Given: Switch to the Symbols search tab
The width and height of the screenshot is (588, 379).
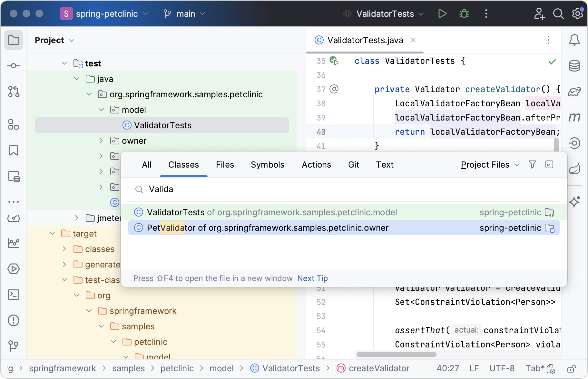Looking at the screenshot, I should (x=268, y=165).
